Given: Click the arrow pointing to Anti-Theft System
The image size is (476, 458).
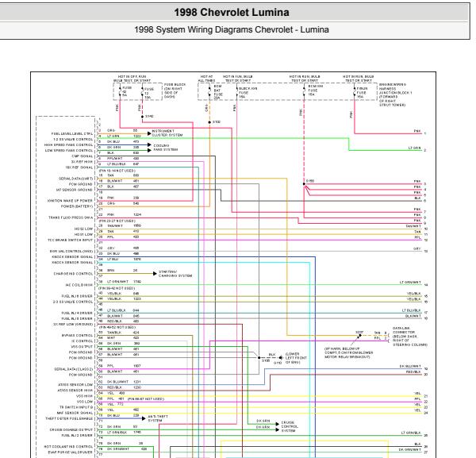Looking at the screenshot, I should 144,418.
